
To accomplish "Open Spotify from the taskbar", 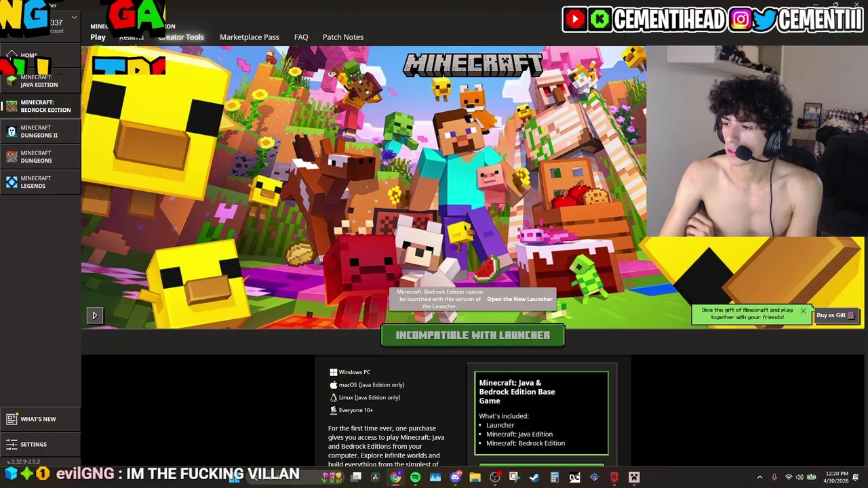I will 416,477.
